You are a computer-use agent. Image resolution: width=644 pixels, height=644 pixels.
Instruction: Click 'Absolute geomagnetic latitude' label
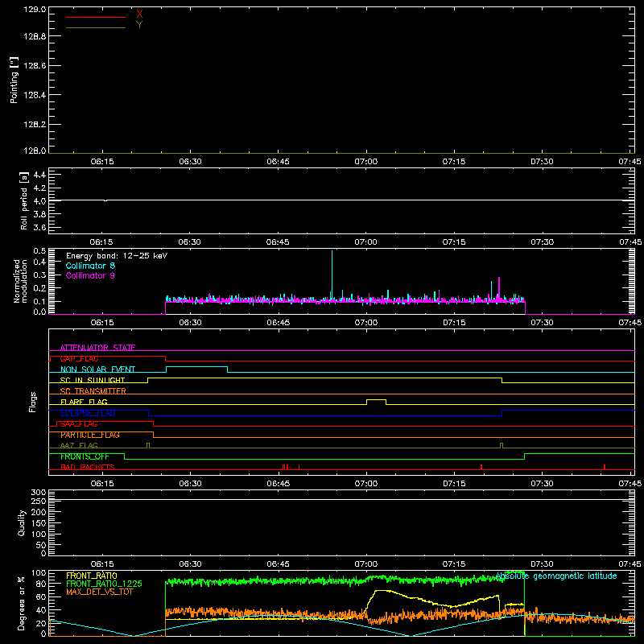556,576
